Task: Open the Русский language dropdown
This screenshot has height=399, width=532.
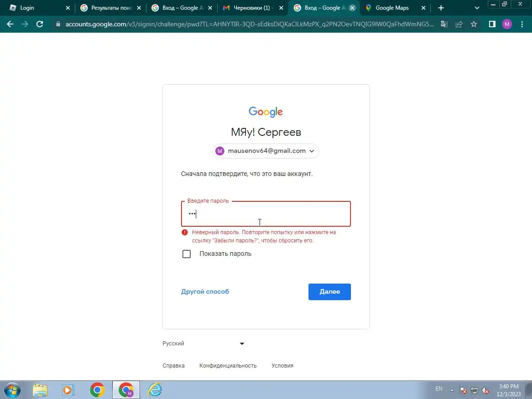Action: [203, 344]
